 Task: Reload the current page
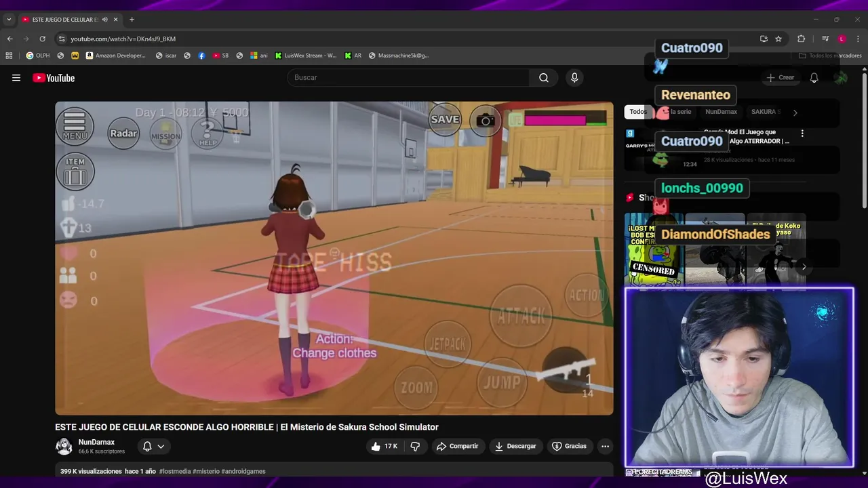[42, 39]
